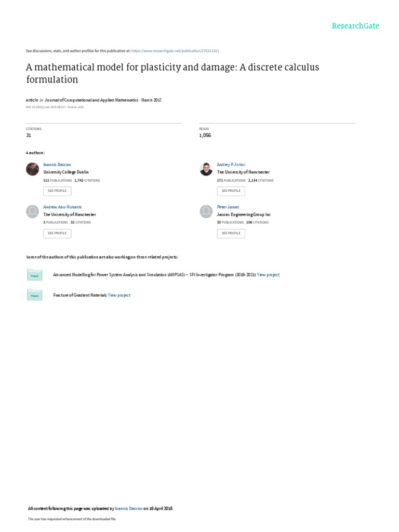Image resolution: width=399 pixels, height=532 pixels.
Task: Click Fracture of Gradient Materials project icon
Action: click(34, 295)
